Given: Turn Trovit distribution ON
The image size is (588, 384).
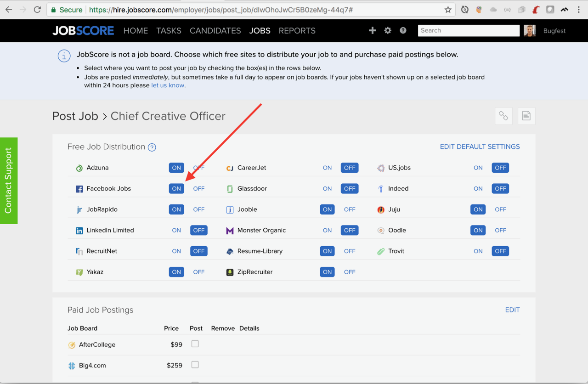Looking at the screenshot, I should click(x=478, y=251).
